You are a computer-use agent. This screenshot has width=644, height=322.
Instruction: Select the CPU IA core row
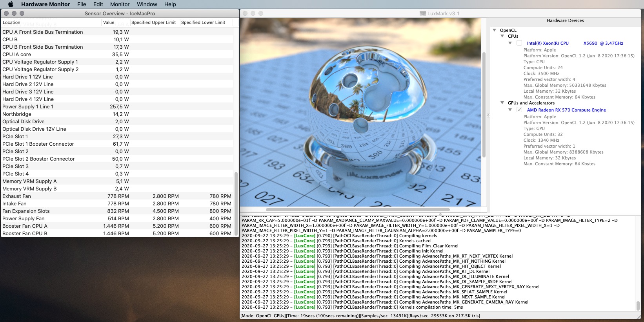[x=118, y=54]
